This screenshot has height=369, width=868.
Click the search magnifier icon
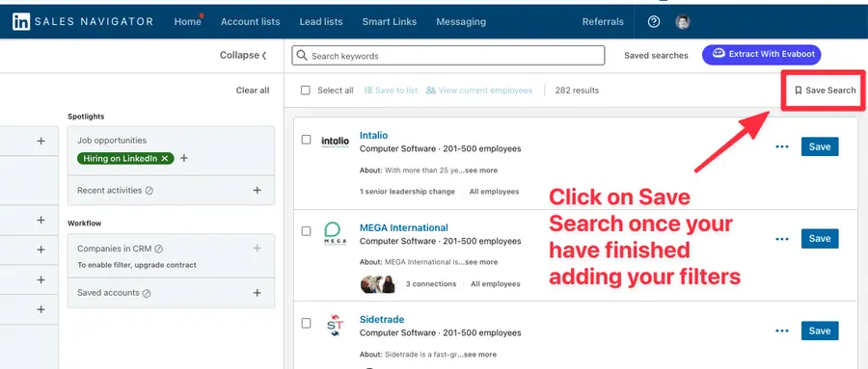pyautogui.click(x=302, y=55)
